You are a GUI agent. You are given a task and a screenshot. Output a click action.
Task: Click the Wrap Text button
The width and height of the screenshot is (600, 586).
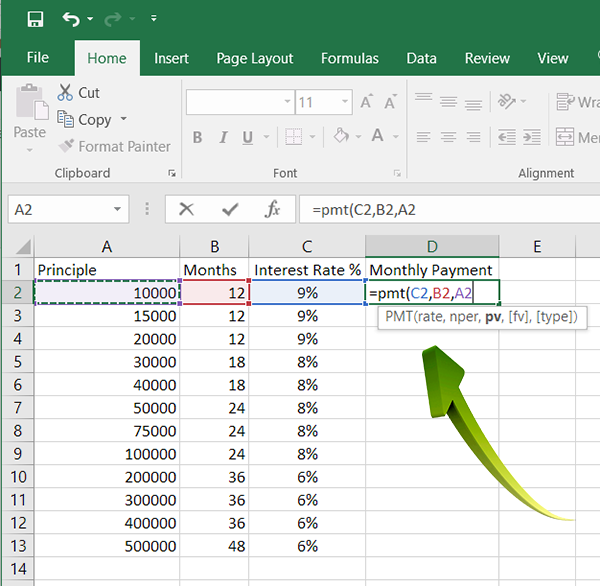[577, 102]
